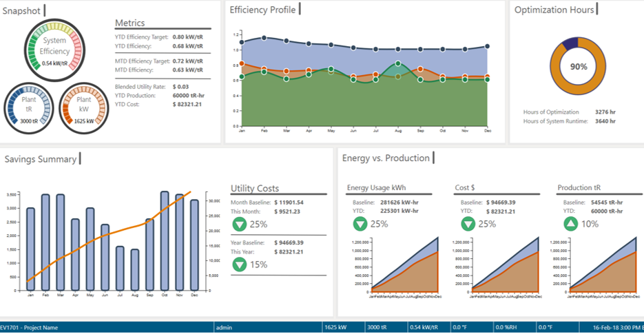This screenshot has width=644, height=334.
Task: Click the System Efficiency gauge
Action: point(54,49)
